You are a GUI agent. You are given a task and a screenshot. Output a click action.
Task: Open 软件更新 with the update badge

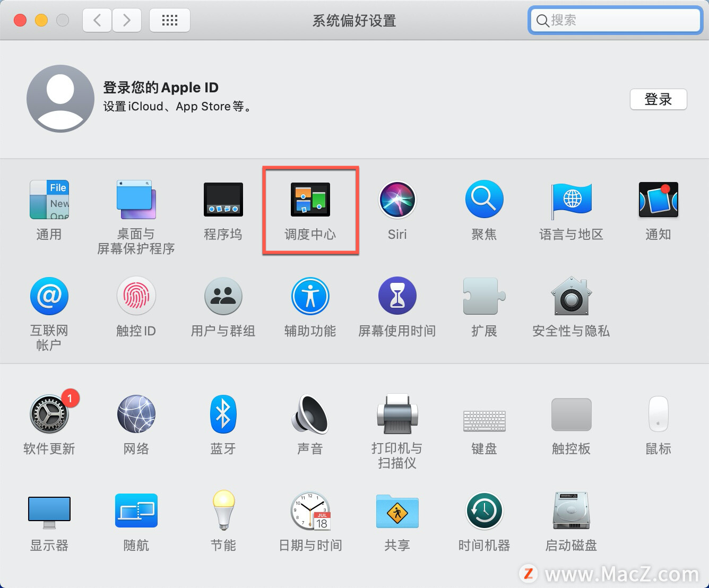pos(49,414)
